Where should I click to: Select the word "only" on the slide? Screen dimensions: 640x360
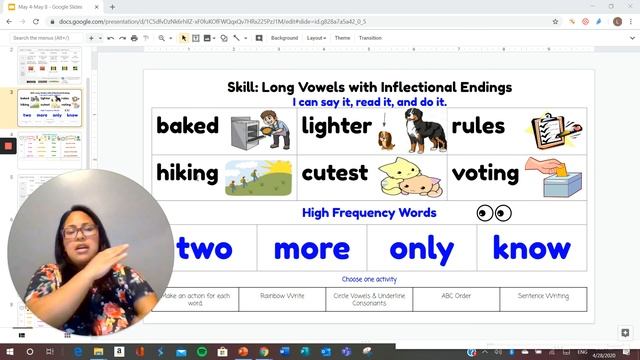tap(422, 249)
